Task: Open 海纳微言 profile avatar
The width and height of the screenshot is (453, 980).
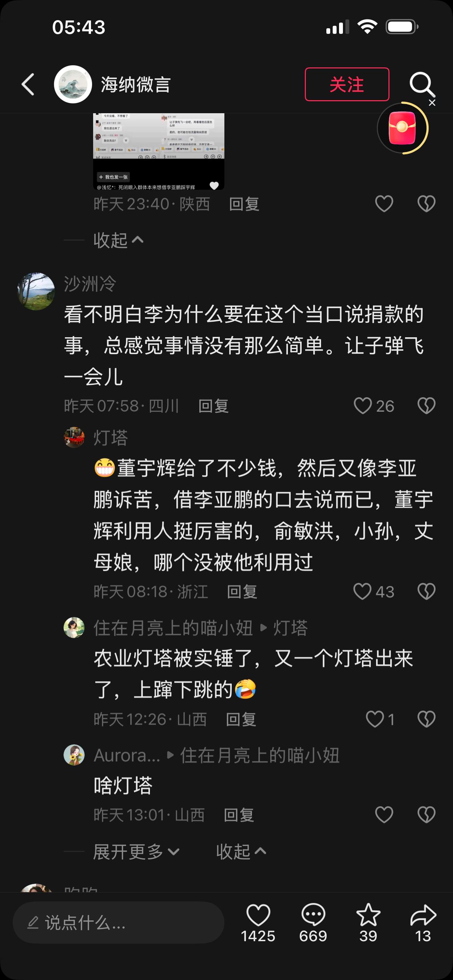Action: pos(73,84)
